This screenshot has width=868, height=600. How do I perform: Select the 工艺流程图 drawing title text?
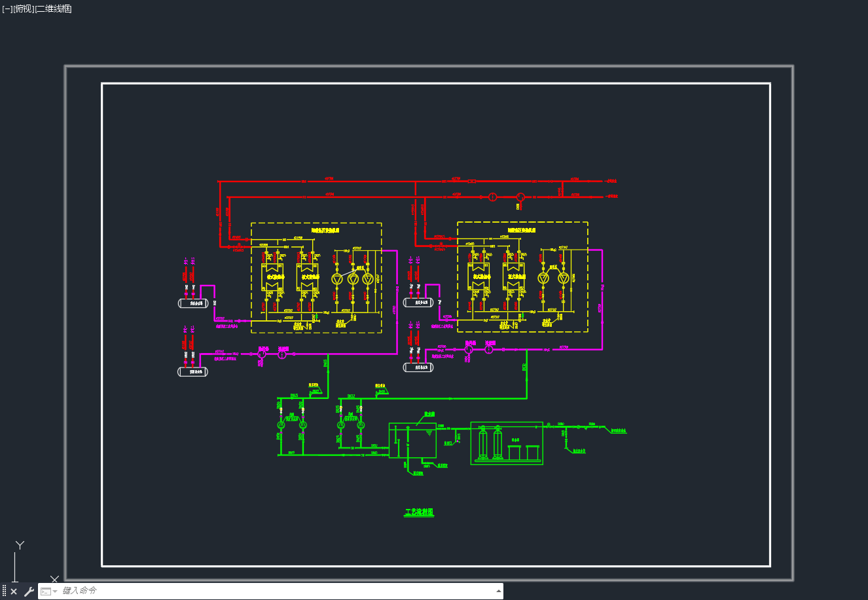(x=419, y=512)
